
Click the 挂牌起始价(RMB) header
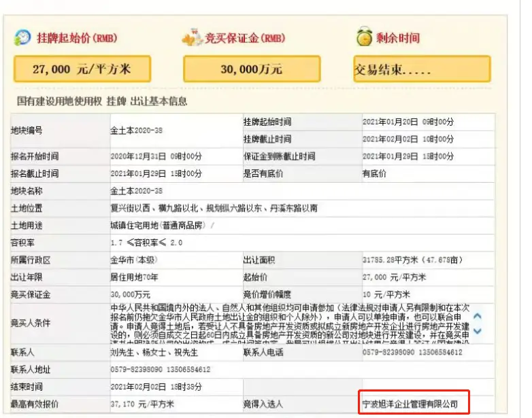click(x=77, y=37)
